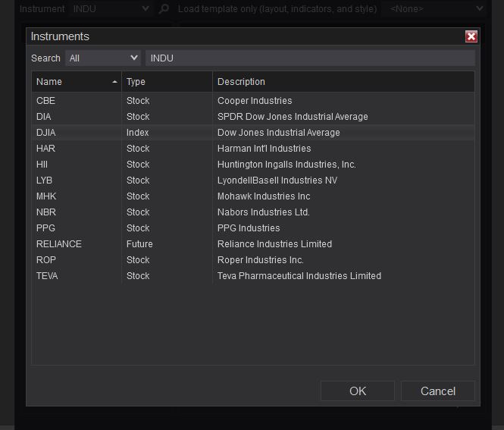Screen dimensions: 504x430
Task: Sort by the Type column header
Action: pyautogui.click(x=167, y=82)
